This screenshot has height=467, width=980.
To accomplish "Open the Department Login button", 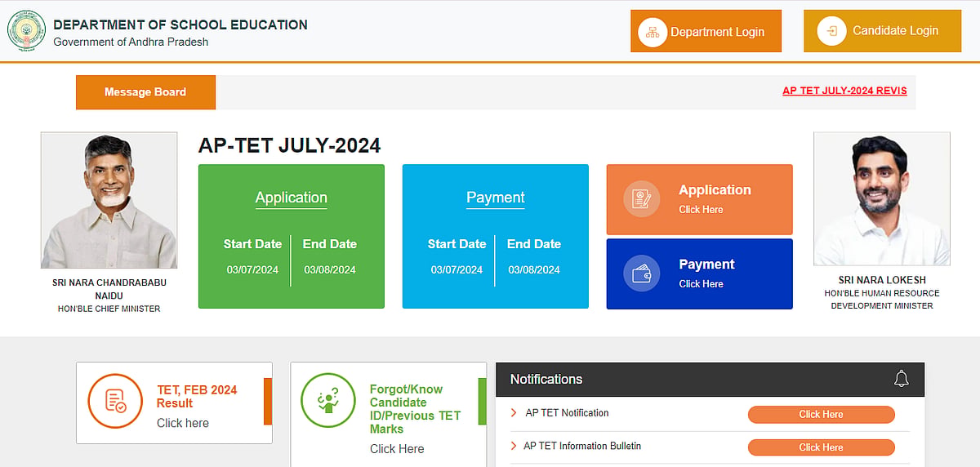I will [x=706, y=31].
